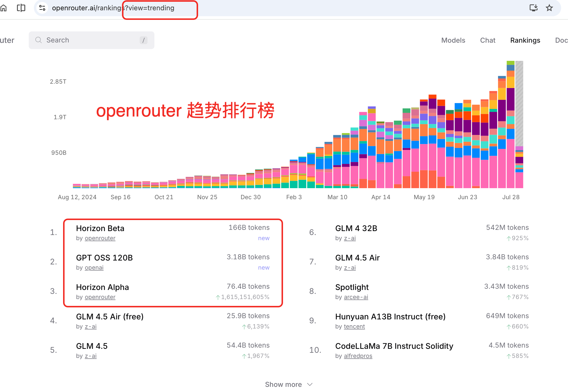The height and width of the screenshot is (392, 568).
Task: Bookmark this page with the star icon
Action: click(x=549, y=8)
